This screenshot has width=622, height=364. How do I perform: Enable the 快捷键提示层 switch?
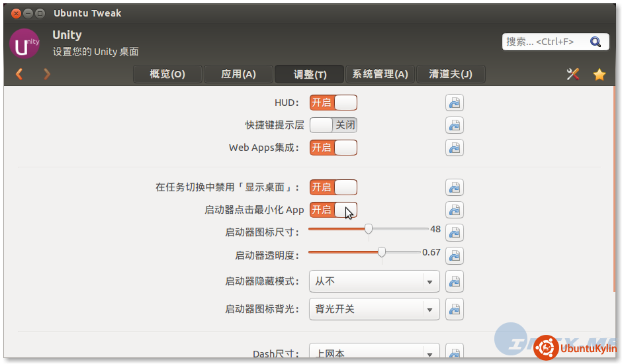[333, 125]
